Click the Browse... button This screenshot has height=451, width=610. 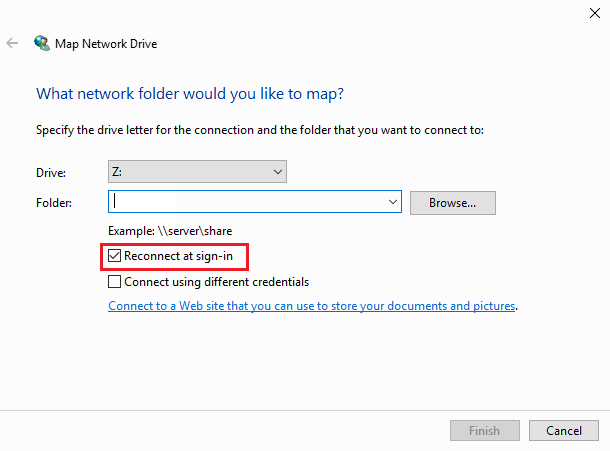tap(452, 203)
